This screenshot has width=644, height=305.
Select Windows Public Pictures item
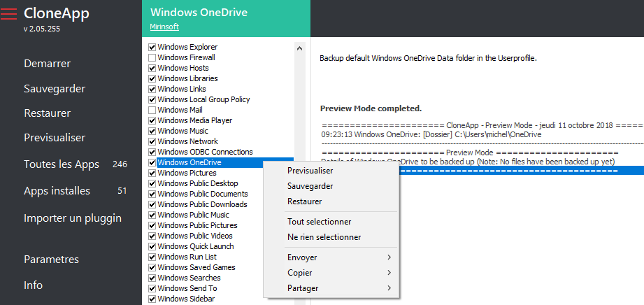197,225
